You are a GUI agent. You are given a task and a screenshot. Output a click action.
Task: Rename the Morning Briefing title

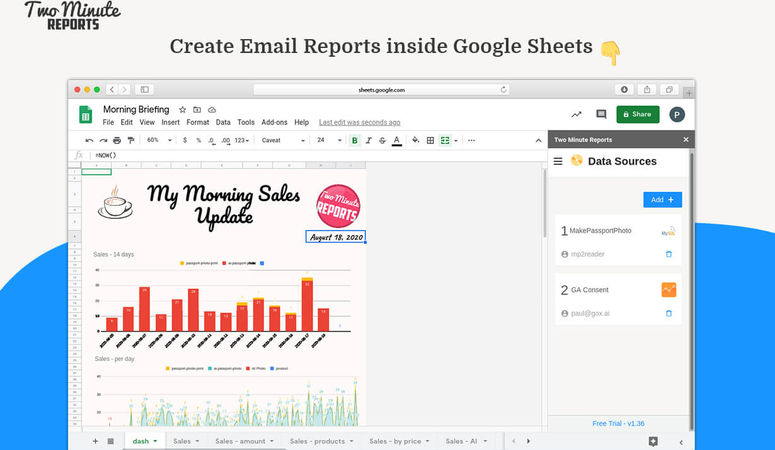pyautogui.click(x=136, y=109)
